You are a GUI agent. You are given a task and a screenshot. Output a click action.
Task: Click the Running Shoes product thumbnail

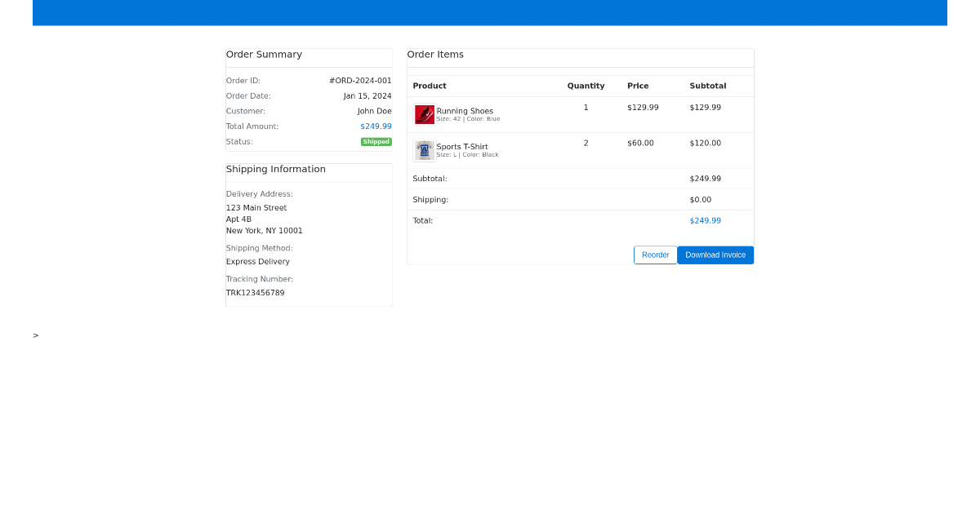click(x=424, y=114)
